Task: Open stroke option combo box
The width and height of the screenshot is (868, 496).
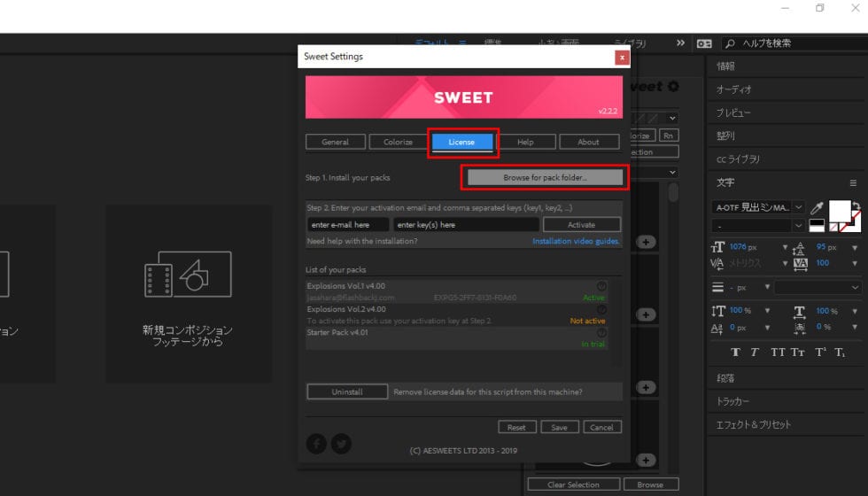Action: tap(817, 287)
